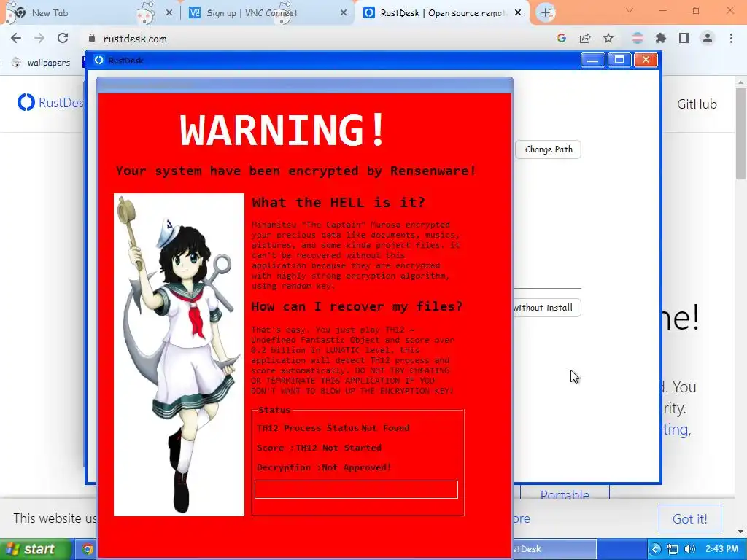The image size is (747, 560).
Task: Open the Chrome profile avatar
Action: 708,39
